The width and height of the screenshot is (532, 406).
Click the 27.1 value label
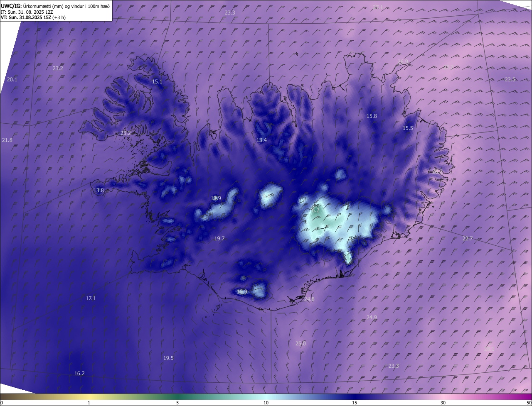tap(378, 7)
